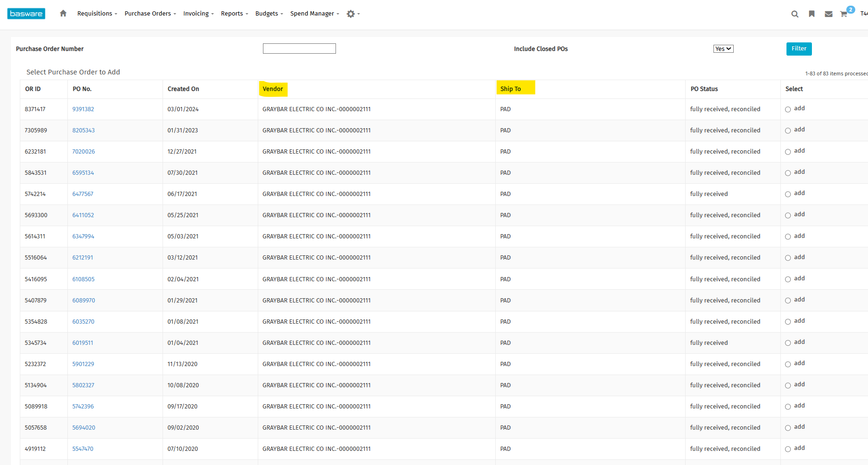Select add radio for PO 5802327
The height and width of the screenshot is (465, 868).
click(788, 385)
